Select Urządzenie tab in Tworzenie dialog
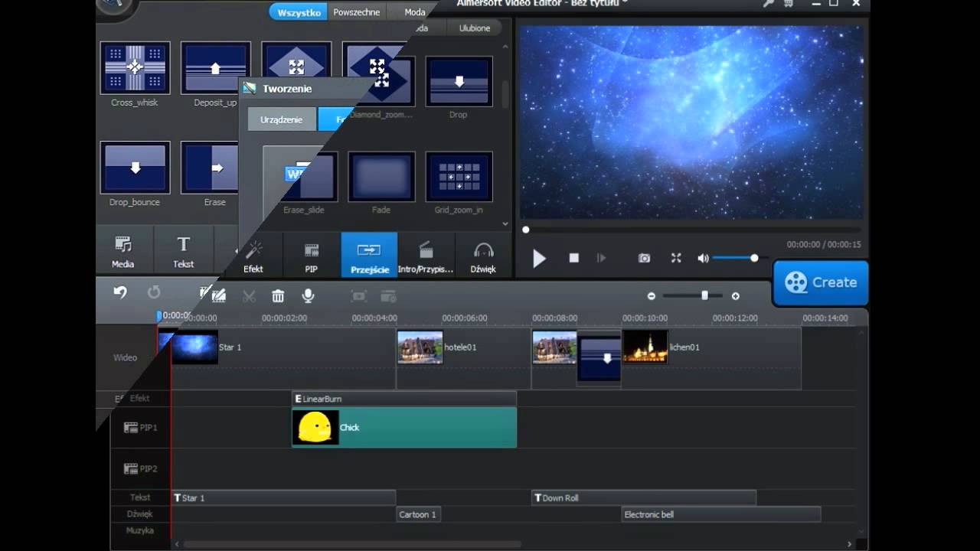Viewport: 980px width, 551px height. click(x=281, y=120)
